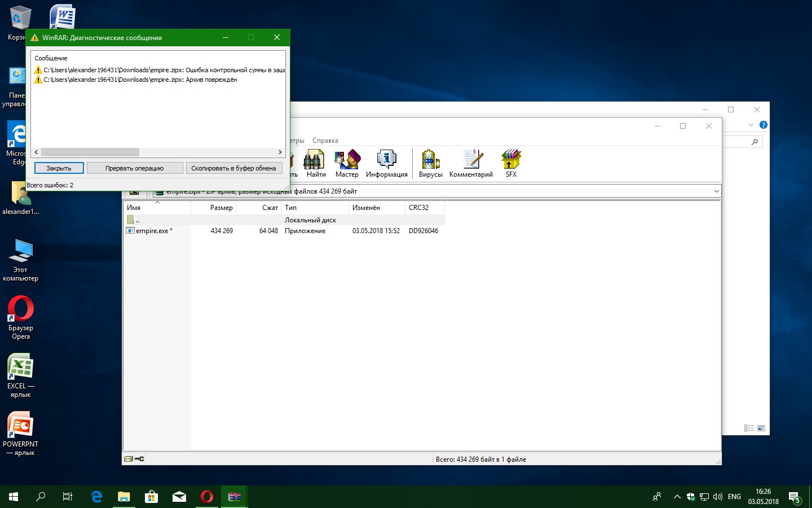
Task: Click the SFX toolbar icon
Action: [511, 163]
